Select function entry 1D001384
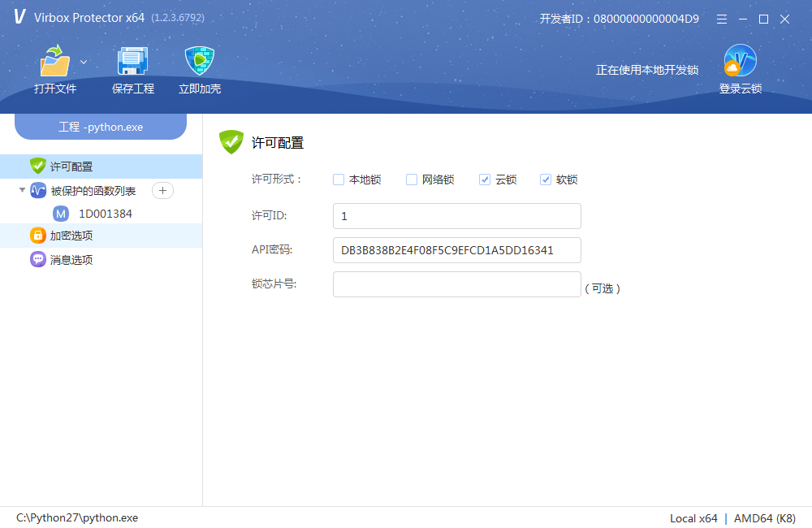This screenshot has height=528, width=812. 105,214
